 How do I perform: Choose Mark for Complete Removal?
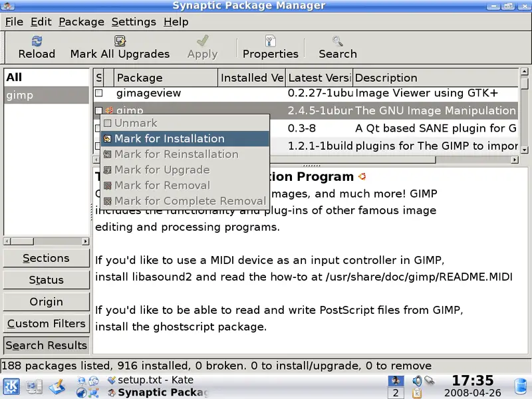click(185, 201)
